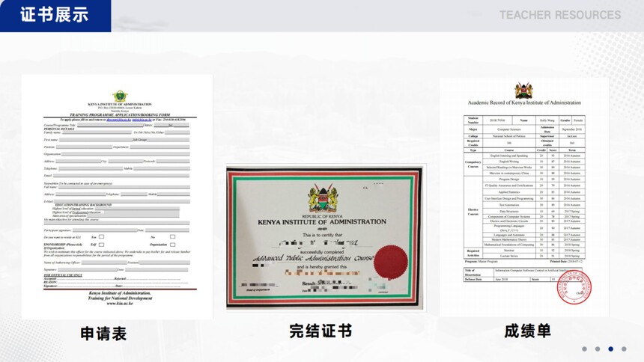This screenshot has width=644, height=362.
Task: Click the Kenya crest on the application form
Action: click(x=120, y=96)
